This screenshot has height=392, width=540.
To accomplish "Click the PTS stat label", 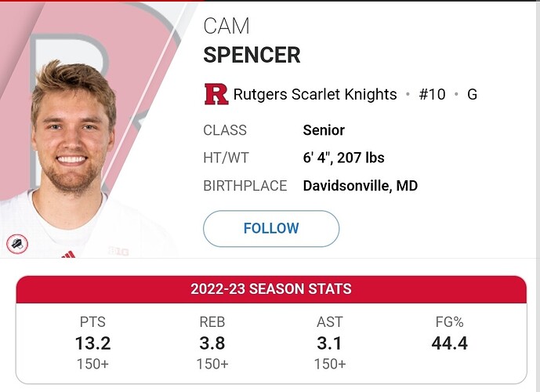I will pyautogui.click(x=92, y=322).
